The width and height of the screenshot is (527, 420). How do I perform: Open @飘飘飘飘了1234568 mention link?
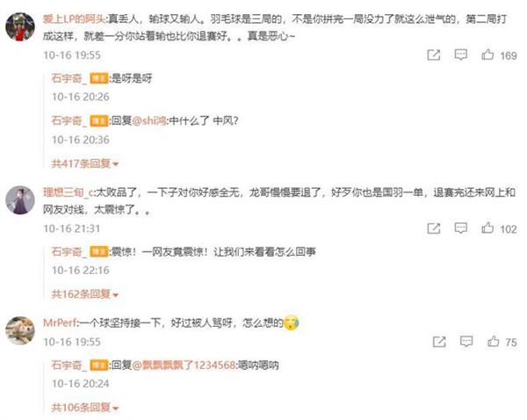point(184,365)
